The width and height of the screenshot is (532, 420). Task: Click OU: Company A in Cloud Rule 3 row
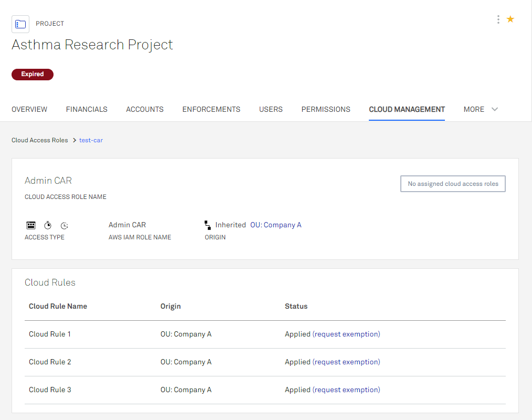(x=186, y=390)
